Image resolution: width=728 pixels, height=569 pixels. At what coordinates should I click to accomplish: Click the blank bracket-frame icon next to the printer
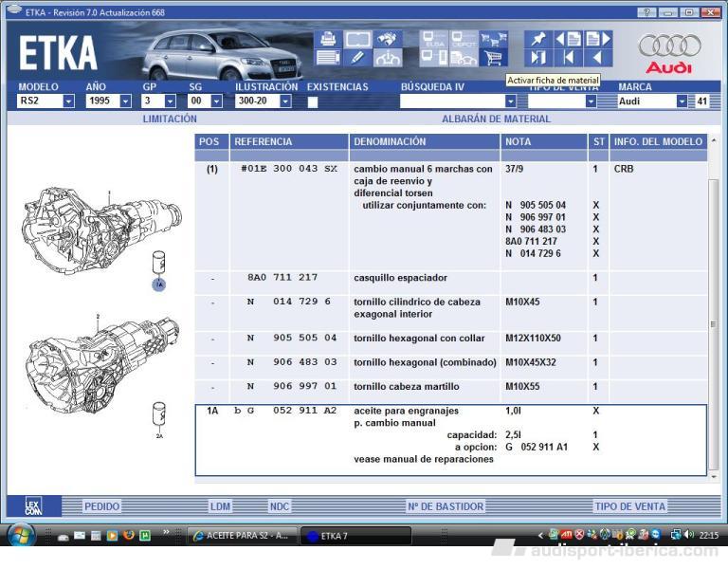[x=357, y=39]
